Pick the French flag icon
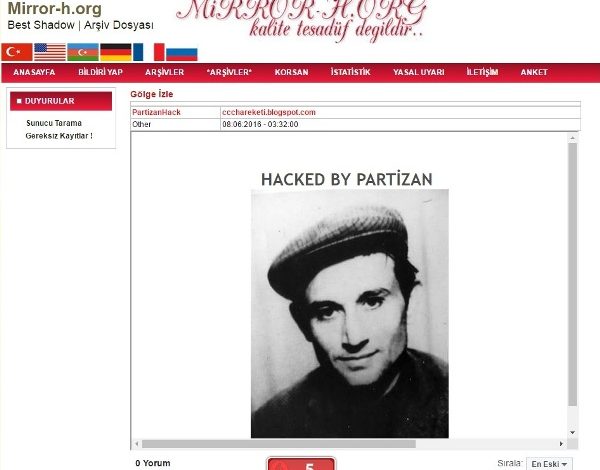 [x=149, y=52]
